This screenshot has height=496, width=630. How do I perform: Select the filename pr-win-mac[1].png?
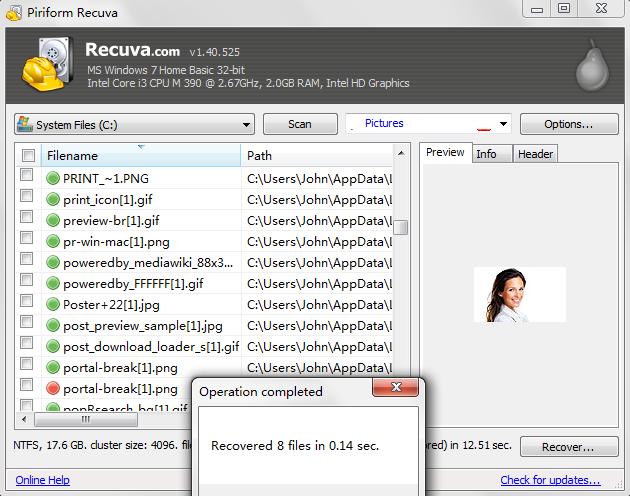pyautogui.click(x=116, y=242)
